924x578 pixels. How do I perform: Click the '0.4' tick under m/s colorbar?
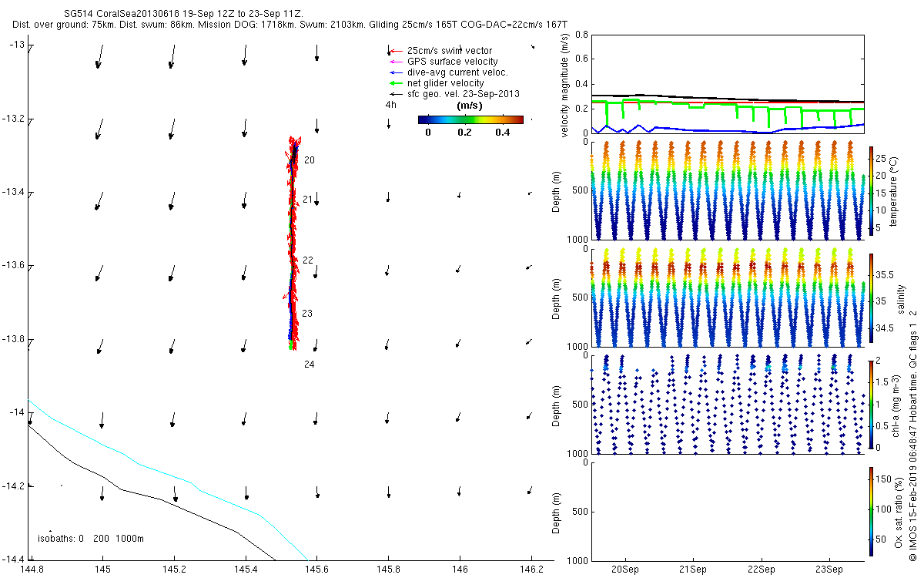click(503, 133)
